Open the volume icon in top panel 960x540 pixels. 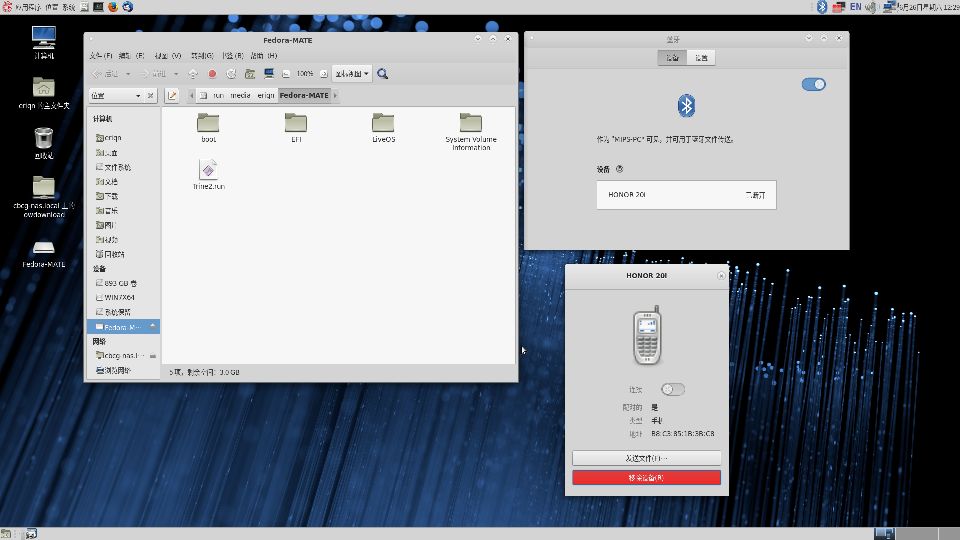[x=871, y=7]
